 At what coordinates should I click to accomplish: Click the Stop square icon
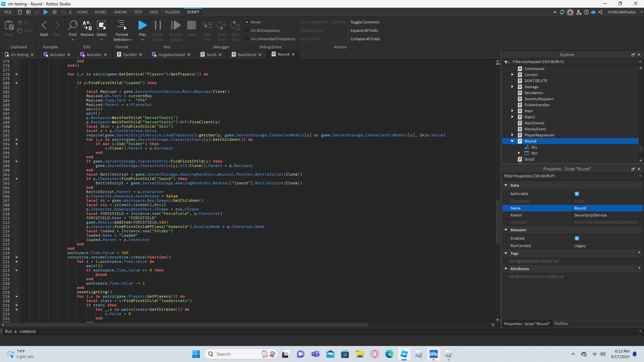[192, 25]
